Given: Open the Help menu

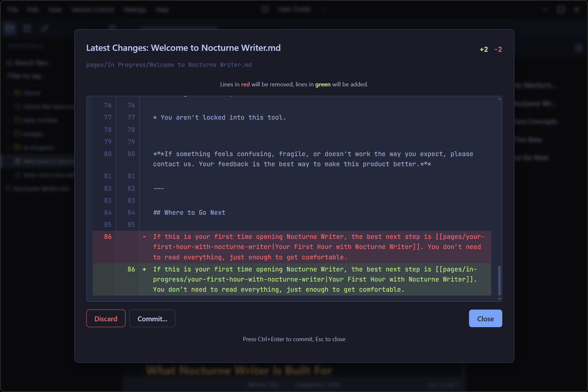Looking at the screenshot, I should pyautogui.click(x=162, y=9).
